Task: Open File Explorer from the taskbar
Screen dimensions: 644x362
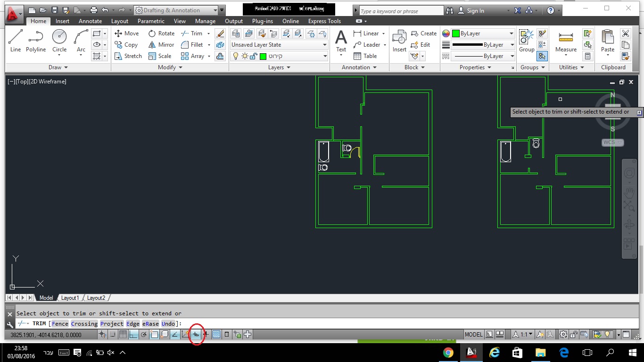Action: [x=540, y=353]
